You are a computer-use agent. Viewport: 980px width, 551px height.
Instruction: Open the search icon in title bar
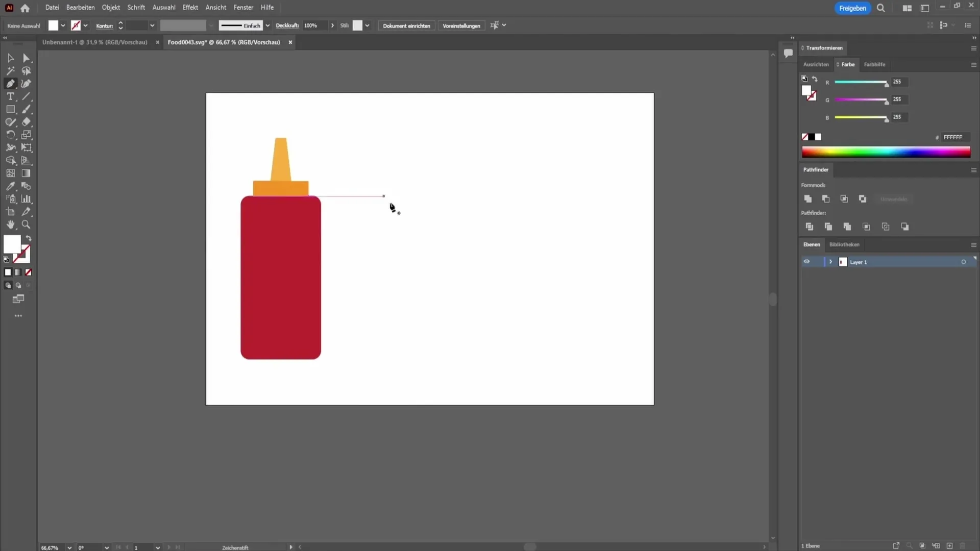click(x=881, y=8)
